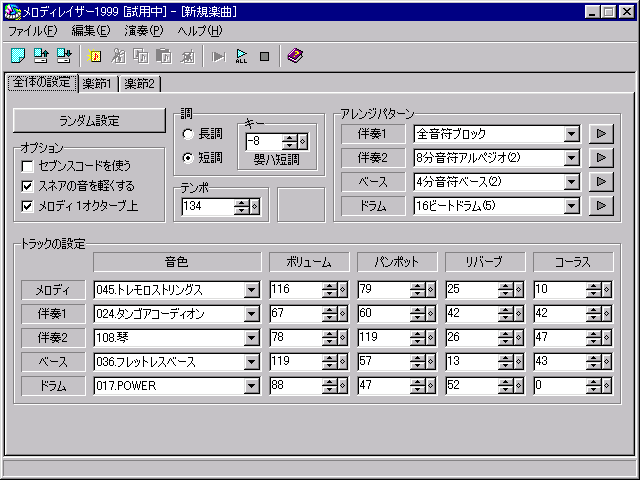Open the 045.トレモロストリングス tone dropdown
Viewport: 640px width, 480px height.
click(x=252, y=290)
